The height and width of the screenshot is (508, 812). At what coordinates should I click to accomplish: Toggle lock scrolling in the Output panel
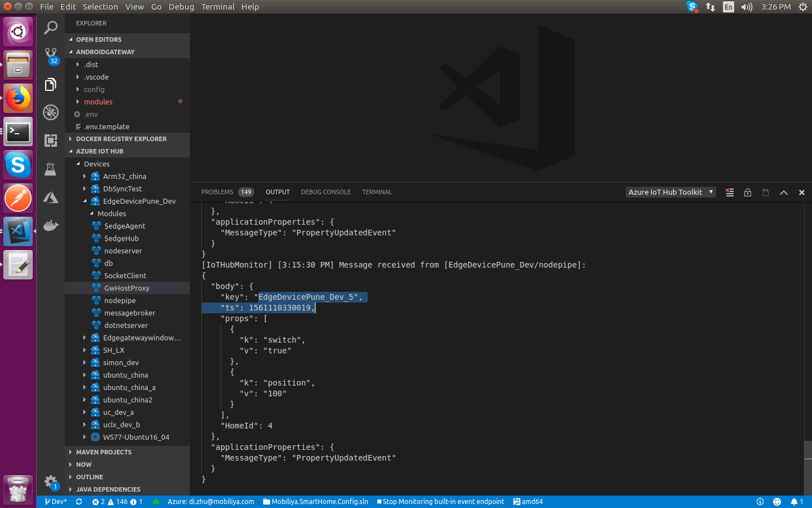pyautogui.click(x=748, y=192)
